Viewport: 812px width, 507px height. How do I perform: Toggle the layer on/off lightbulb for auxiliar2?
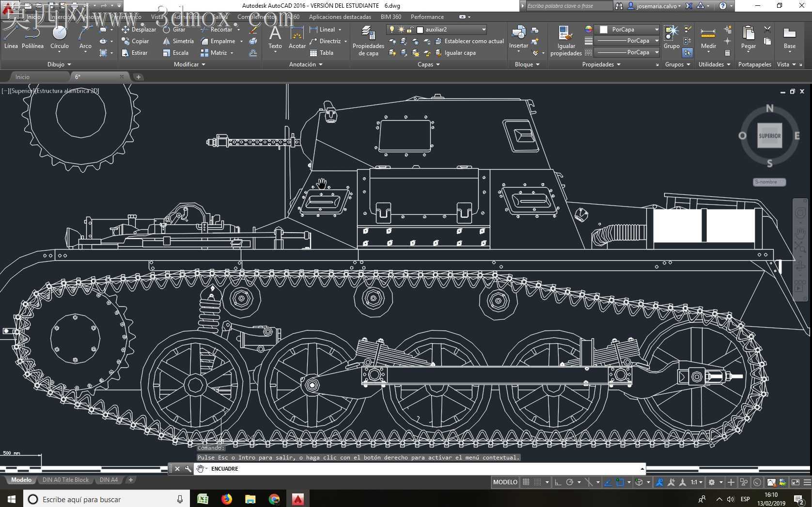392,30
